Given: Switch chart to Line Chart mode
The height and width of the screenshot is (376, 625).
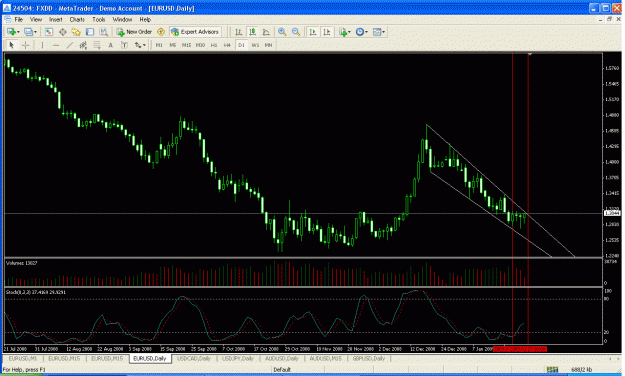Looking at the screenshot, I should pos(266,32).
